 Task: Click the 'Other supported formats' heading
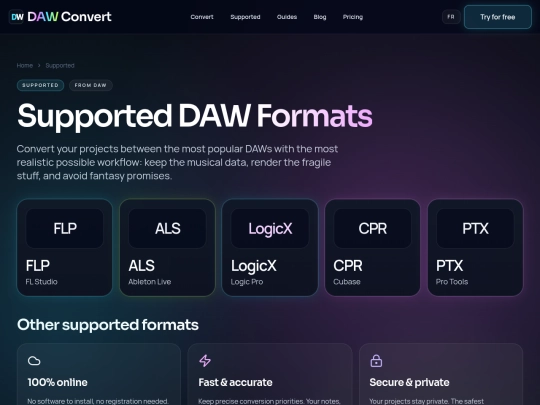[108, 325]
